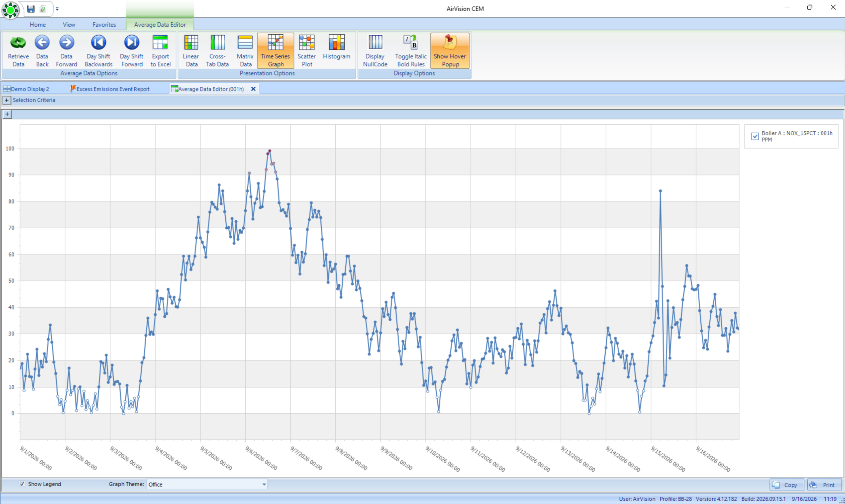The image size is (845, 504).
Task: Click the spike data point near 9/15/2026
Action: pos(660,191)
